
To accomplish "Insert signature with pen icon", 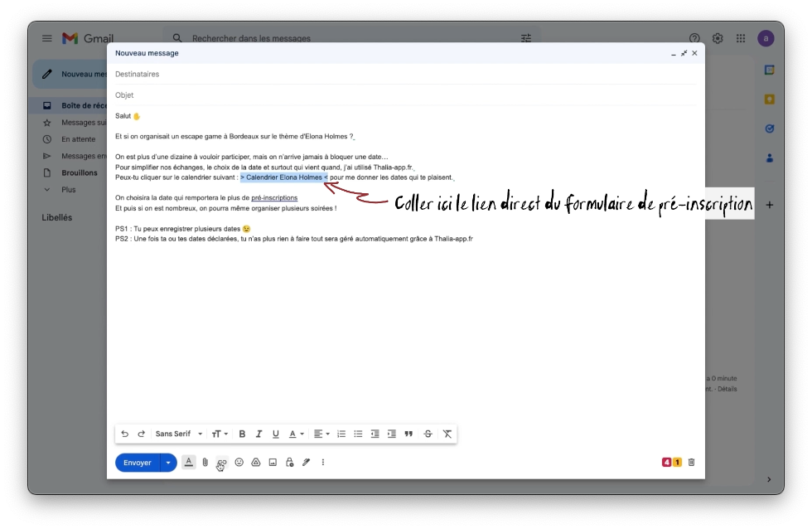I will tap(306, 463).
